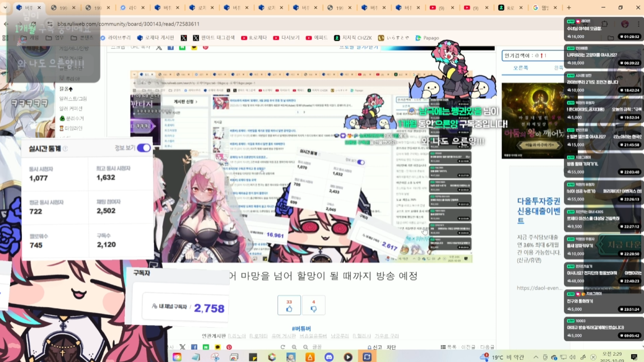Click the 신고 report button

pyautogui.click(x=374, y=347)
